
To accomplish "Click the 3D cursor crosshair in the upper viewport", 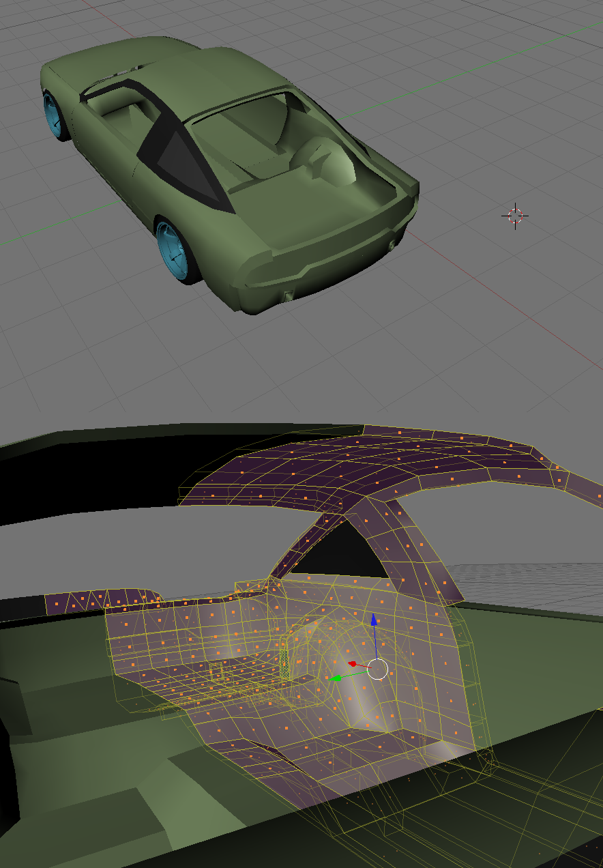I will 515,216.
